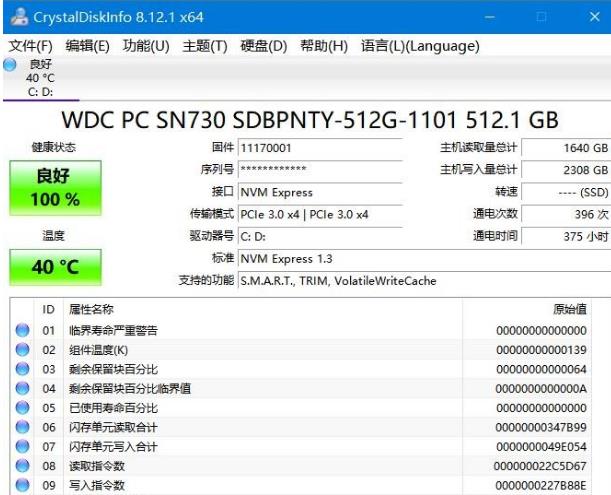Viewport: 611px width, 495px height.
Task: Click the status orb for attribute 09
Action: point(22,485)
